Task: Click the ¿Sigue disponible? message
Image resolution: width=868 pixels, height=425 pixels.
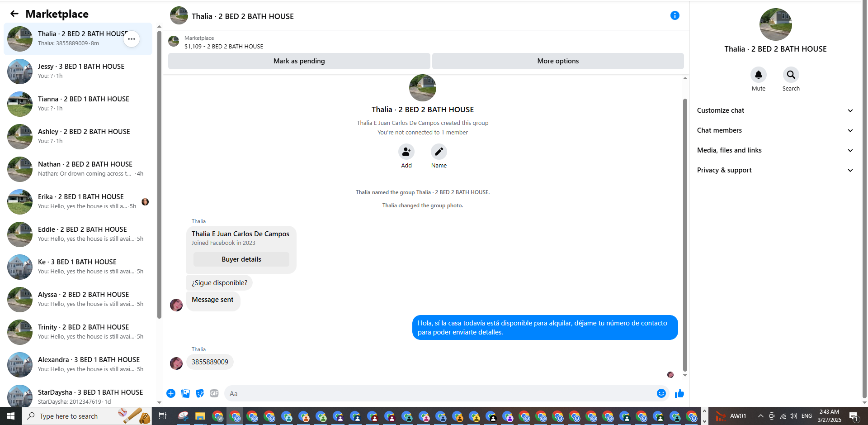Action: (x=219, y=283)
